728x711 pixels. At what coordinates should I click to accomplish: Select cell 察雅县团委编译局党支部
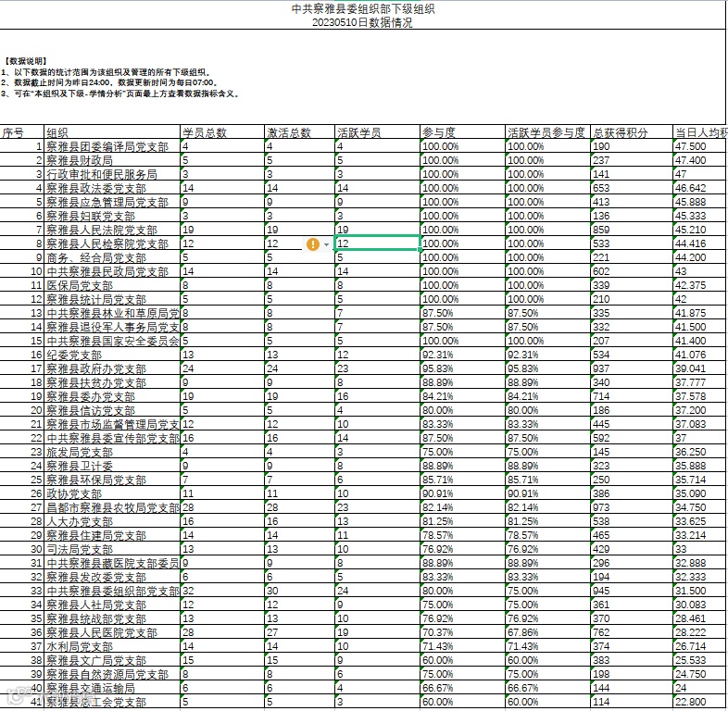(112, 146)
